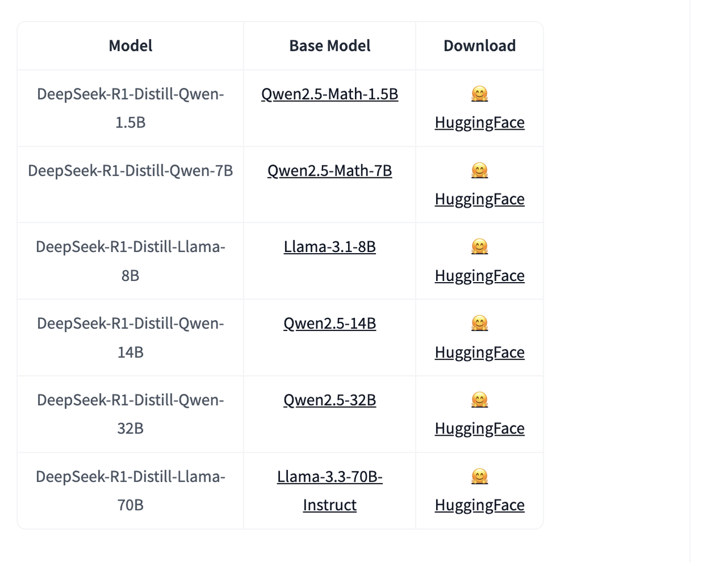Open the Qwen2.5-Math-7B base model link
Viewport: 728px width, 562px height.
click(329, 171)
